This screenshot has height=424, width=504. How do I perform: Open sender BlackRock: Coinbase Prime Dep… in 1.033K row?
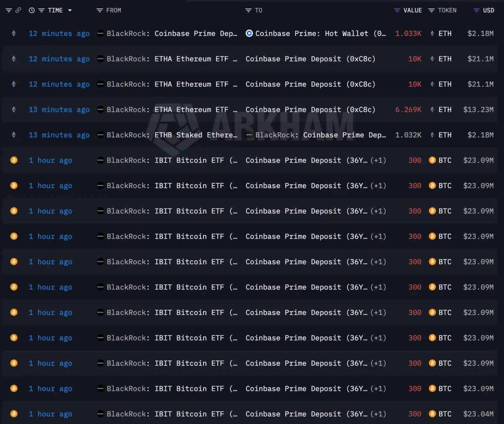(172, 34)
